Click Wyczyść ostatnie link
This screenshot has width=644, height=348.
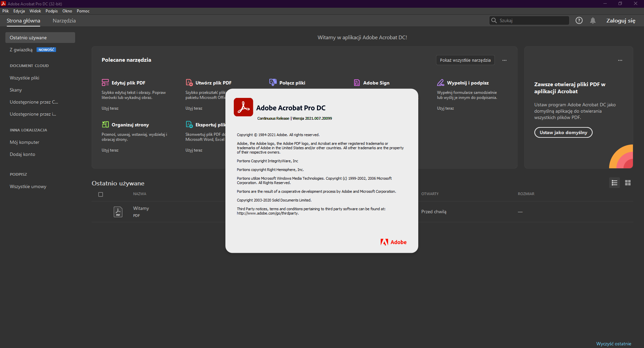pos(614,344)
